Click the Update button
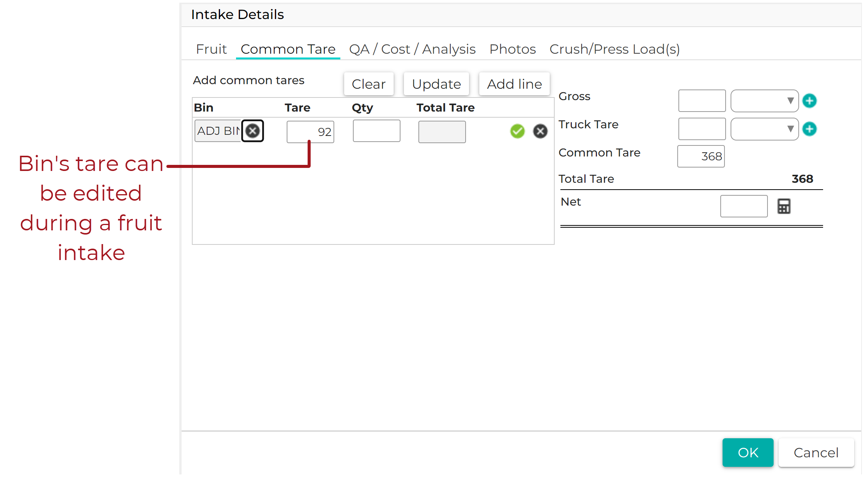868x479 pixels. point(436,84)
